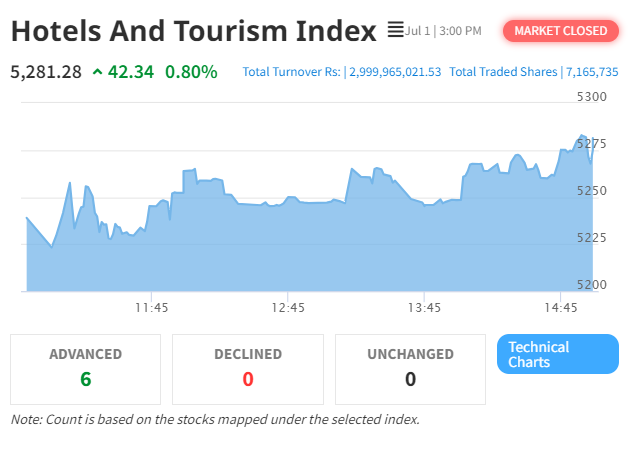Click the 11:45 time axis label
628x466 pixels.
coord(151,307)
